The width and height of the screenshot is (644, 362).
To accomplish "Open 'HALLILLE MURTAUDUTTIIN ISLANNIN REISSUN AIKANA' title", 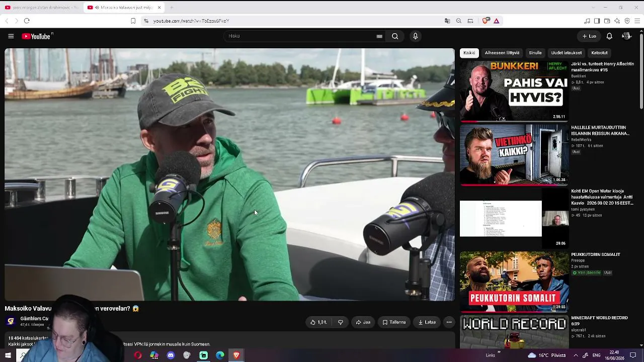I will [600, 131].
